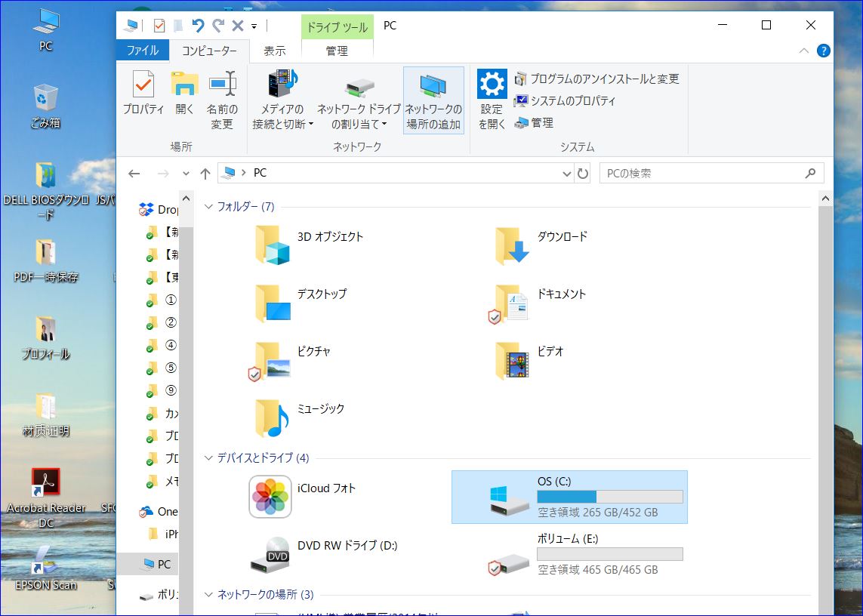Select the OS (C:) drive

click(x=569, y=497)
